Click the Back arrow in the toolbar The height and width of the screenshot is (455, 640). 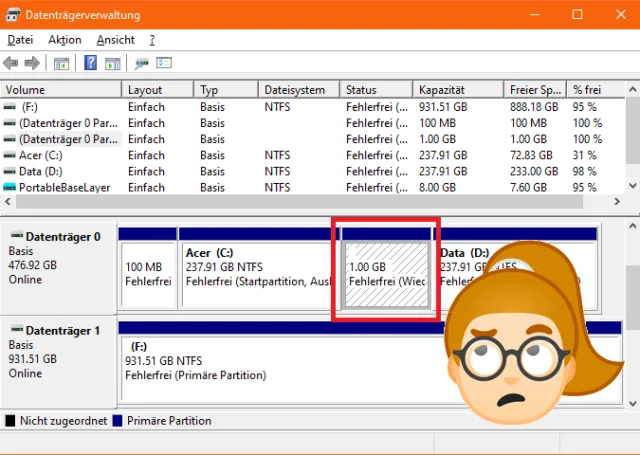pyautogui.click(x=12, y=63)
